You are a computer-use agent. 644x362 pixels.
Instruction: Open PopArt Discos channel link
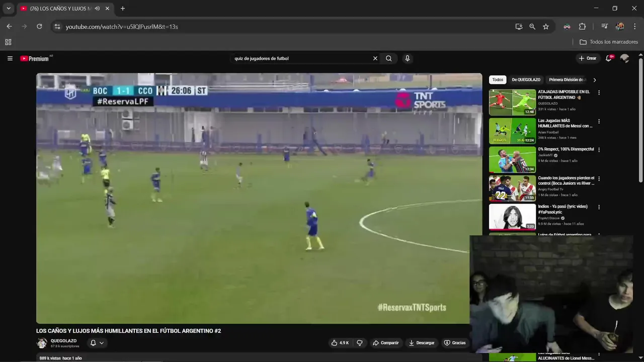click(549, 218)
